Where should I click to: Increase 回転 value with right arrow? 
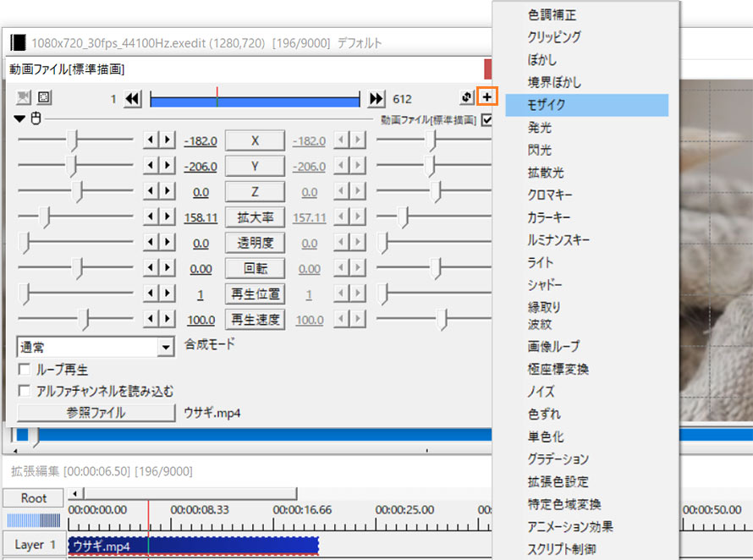[x=168, y=267]
